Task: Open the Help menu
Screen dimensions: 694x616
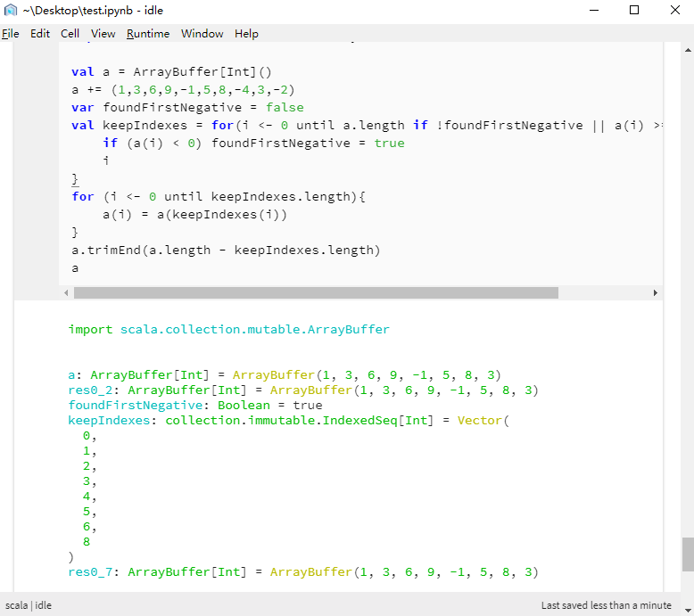Action: [247, 34]
